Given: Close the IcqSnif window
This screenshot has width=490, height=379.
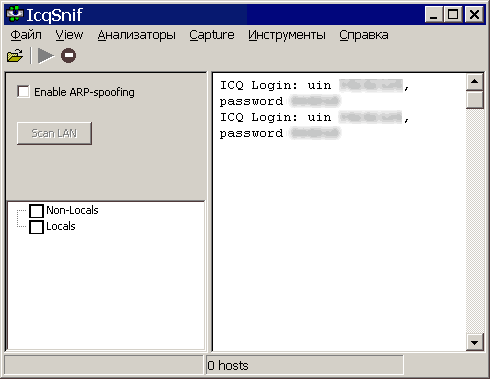Looking at the screenshot, I should pyautogui.click(x=474, y=15).
